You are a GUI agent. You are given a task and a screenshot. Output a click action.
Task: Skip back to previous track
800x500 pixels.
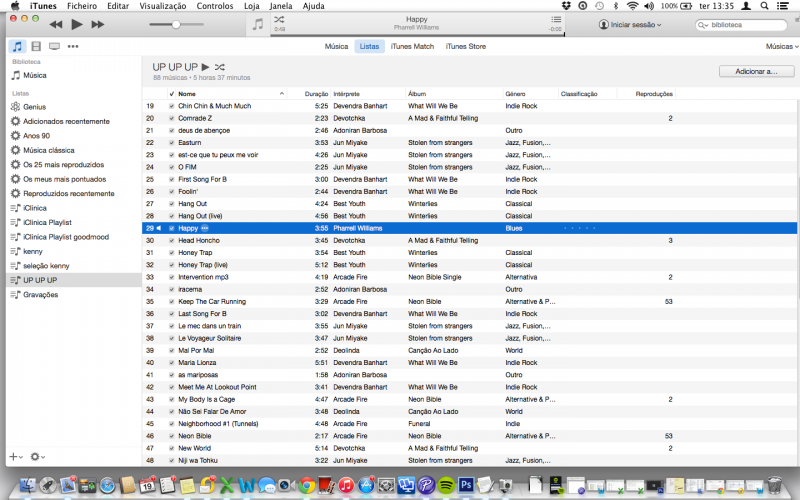pyautogui.click(x=56, y=24)
